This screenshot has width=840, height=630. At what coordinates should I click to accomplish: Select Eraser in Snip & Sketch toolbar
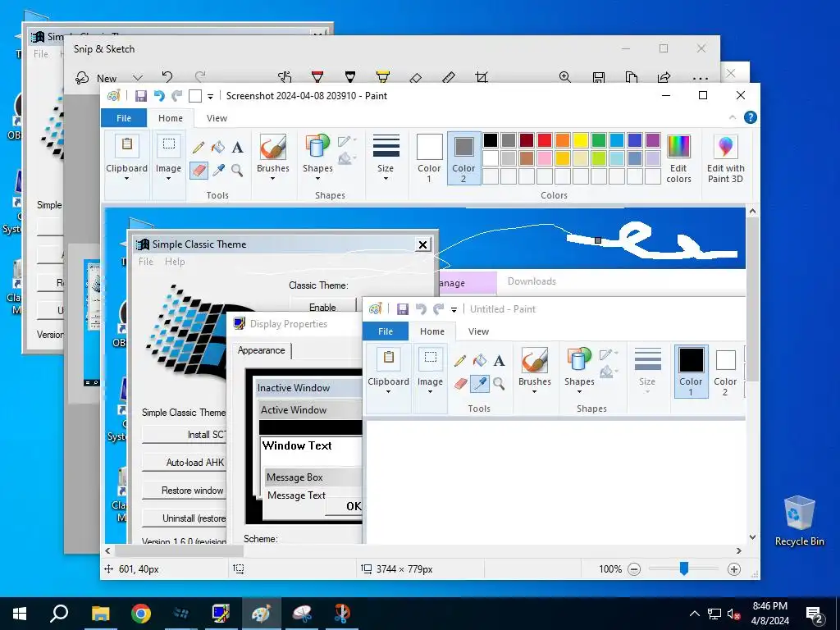[416, 78]
